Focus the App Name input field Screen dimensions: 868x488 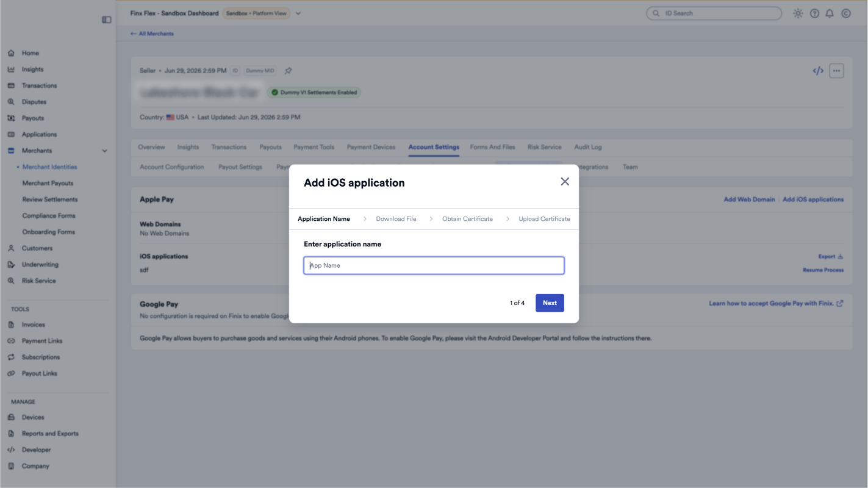click(434, 265)
